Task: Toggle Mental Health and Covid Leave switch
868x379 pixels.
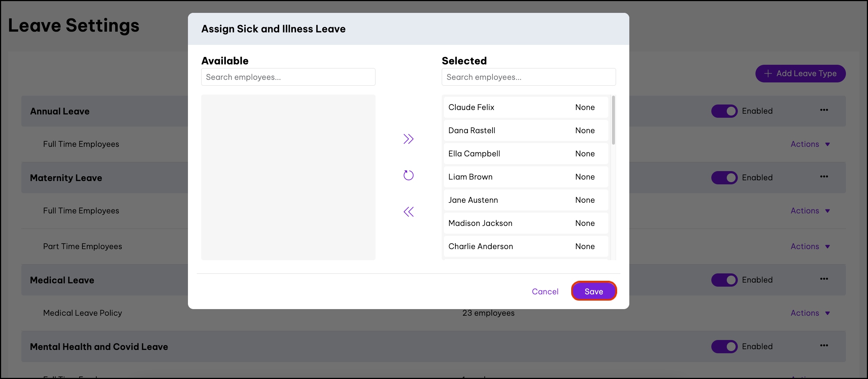Action: point(724,347)
